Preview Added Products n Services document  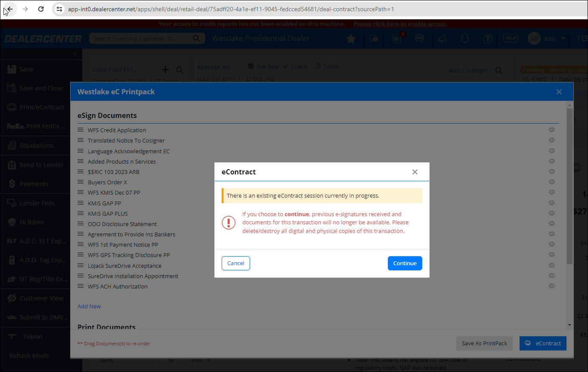552,161
